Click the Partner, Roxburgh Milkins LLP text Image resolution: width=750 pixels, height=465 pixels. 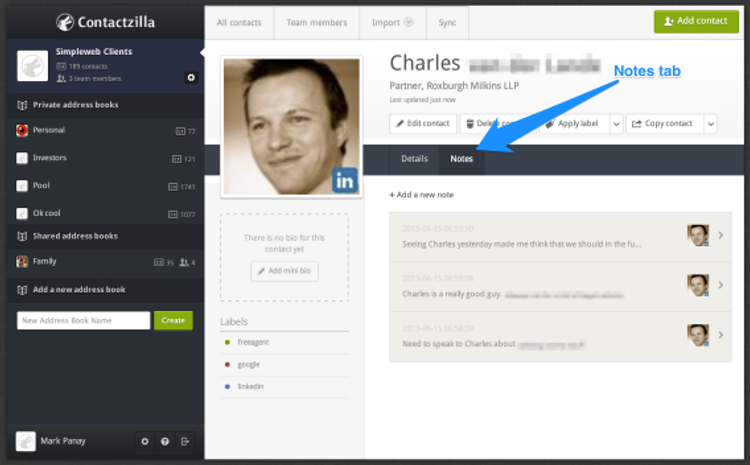454,86
